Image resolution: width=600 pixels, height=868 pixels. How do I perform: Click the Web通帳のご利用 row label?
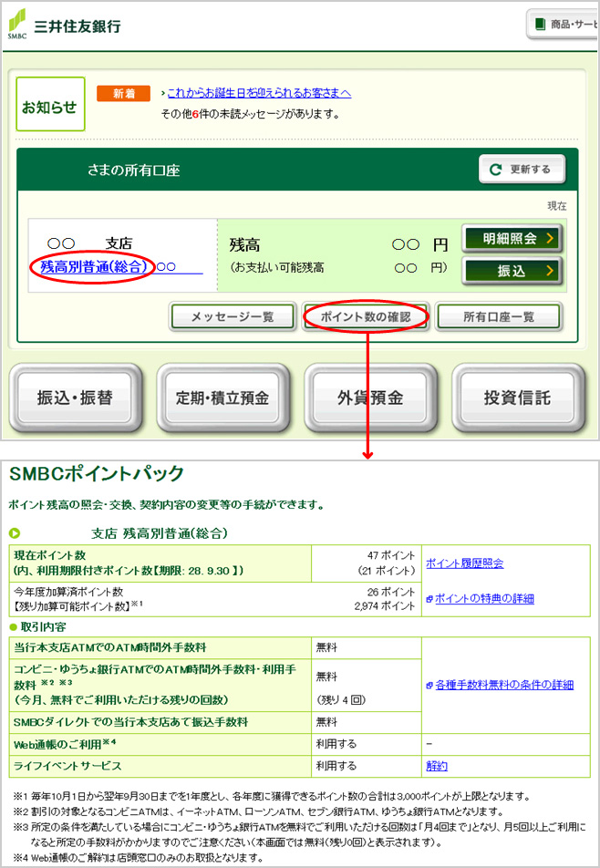pos(65,745)
